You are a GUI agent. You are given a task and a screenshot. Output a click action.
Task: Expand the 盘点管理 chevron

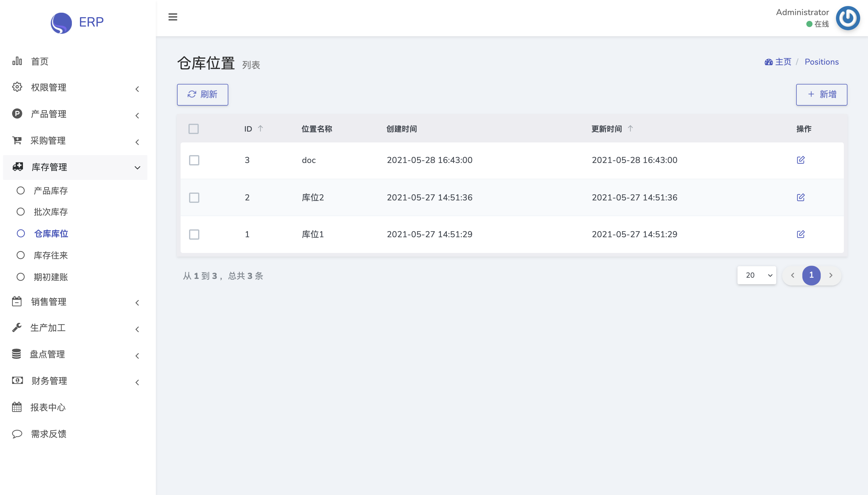137,356
